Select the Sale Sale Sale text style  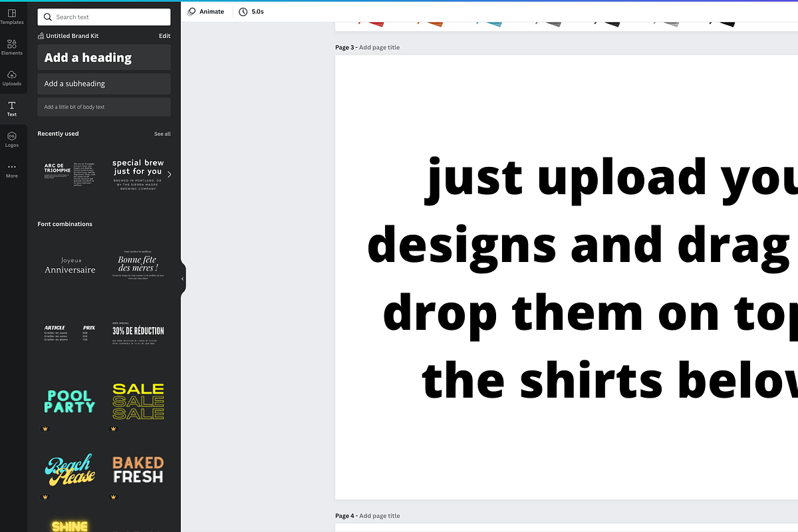pyautogui.click(x=138, y=401)
